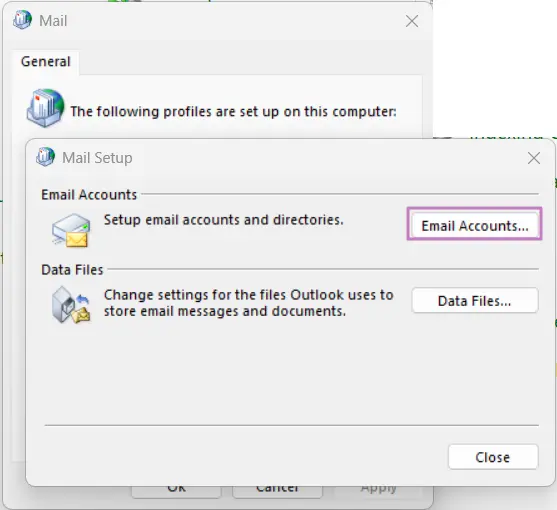Click the 'following profiles are set up' text
The width and height of the screenshot is (557, 510).
[x=233, y=112]
